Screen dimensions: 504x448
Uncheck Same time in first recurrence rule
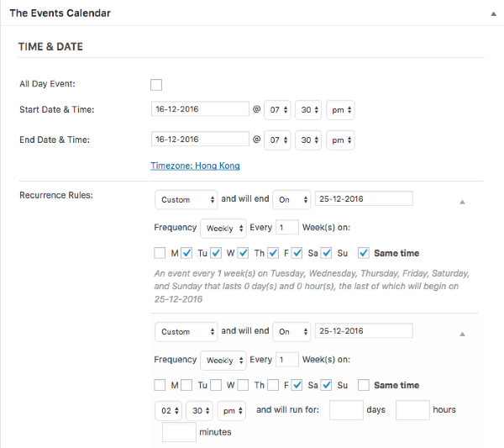pyautogui.click(x=364, y=253)
